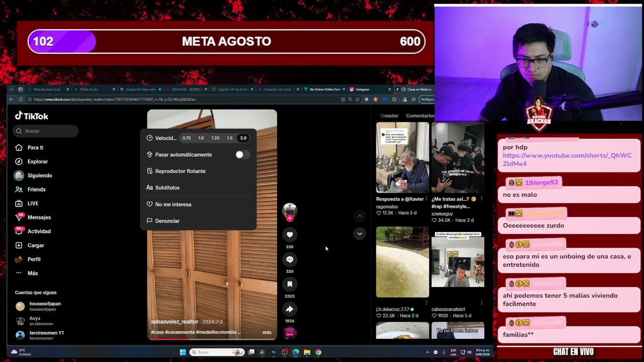Open the ragomates video thumbnail
Screen dimensions: 644x362
(403, 157)
